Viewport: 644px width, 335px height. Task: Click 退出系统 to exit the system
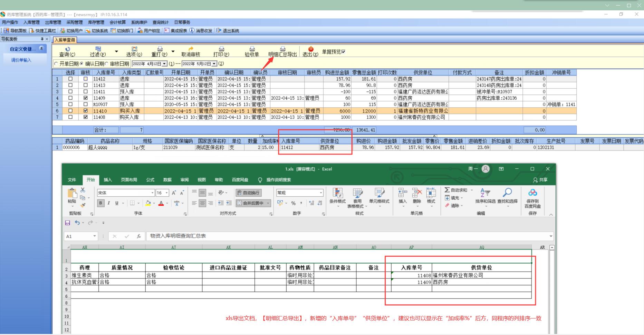228,31
